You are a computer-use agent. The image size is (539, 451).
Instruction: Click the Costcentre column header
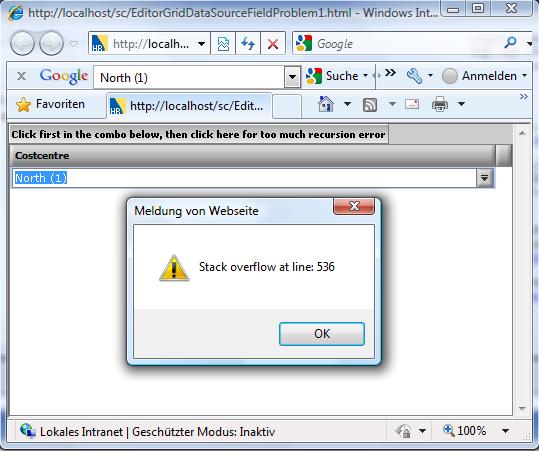tap(253, 156)
